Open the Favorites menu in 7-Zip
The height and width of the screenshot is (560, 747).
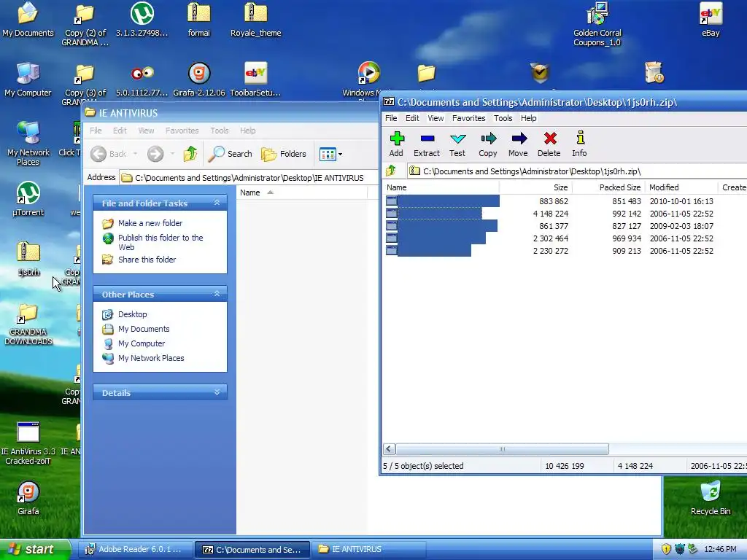(469, 118)
